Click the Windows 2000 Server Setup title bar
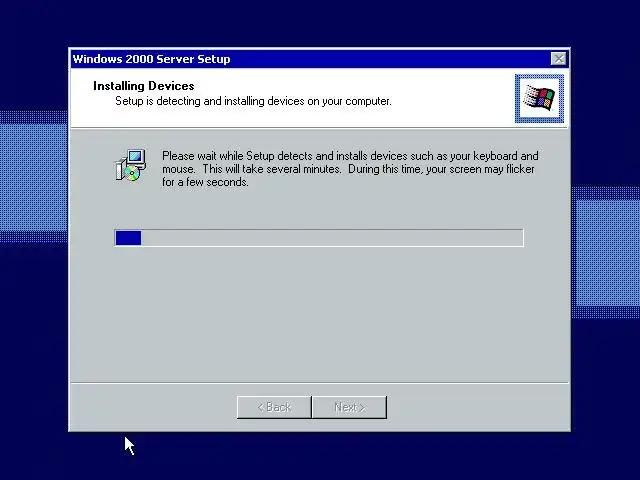The width and height of the screenshot is (640, 480). pos(320,59)
